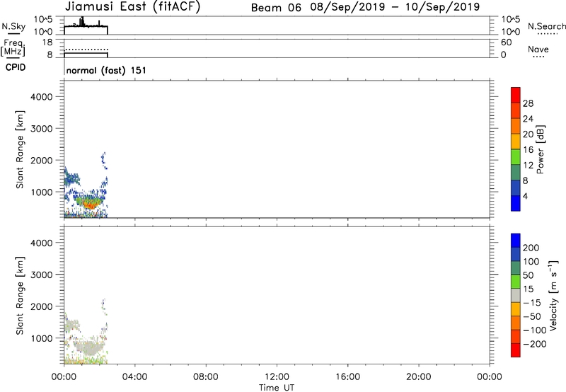Pick the red top segment of power colorbar
The height and width of the screenshot is (392, 566).
pos(516,96)
